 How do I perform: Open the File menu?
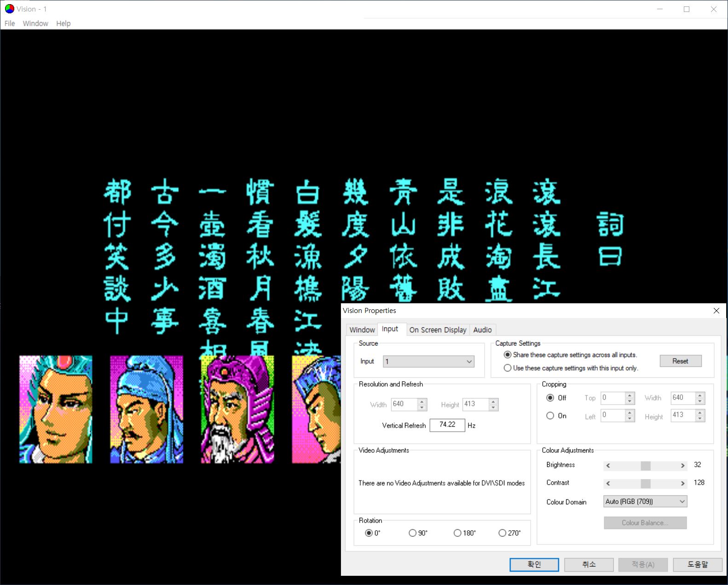10,23
